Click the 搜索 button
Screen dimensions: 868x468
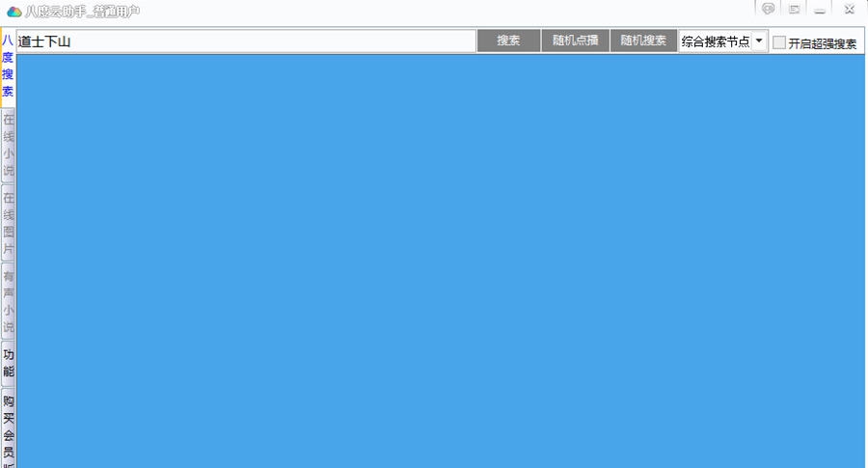508,41
